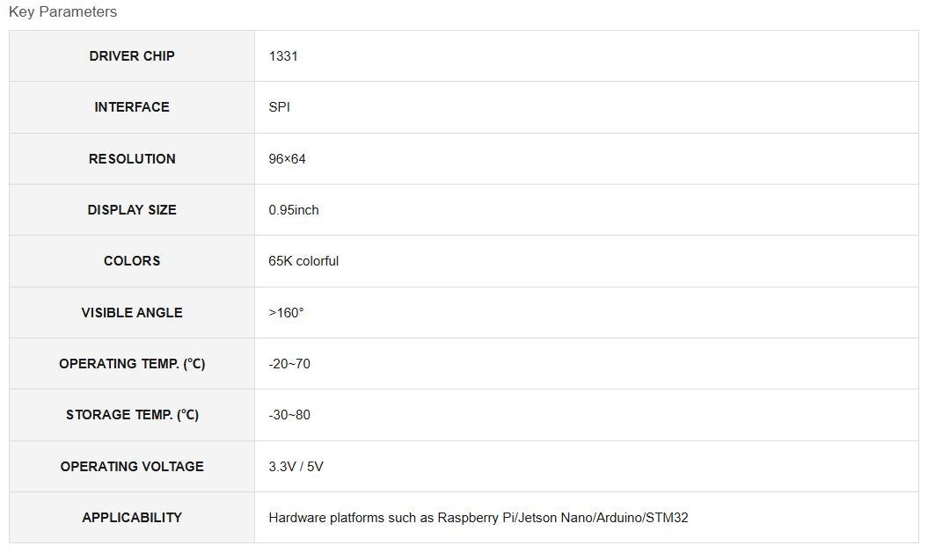Click the INTERFACE row label

(x=132, y=107)
